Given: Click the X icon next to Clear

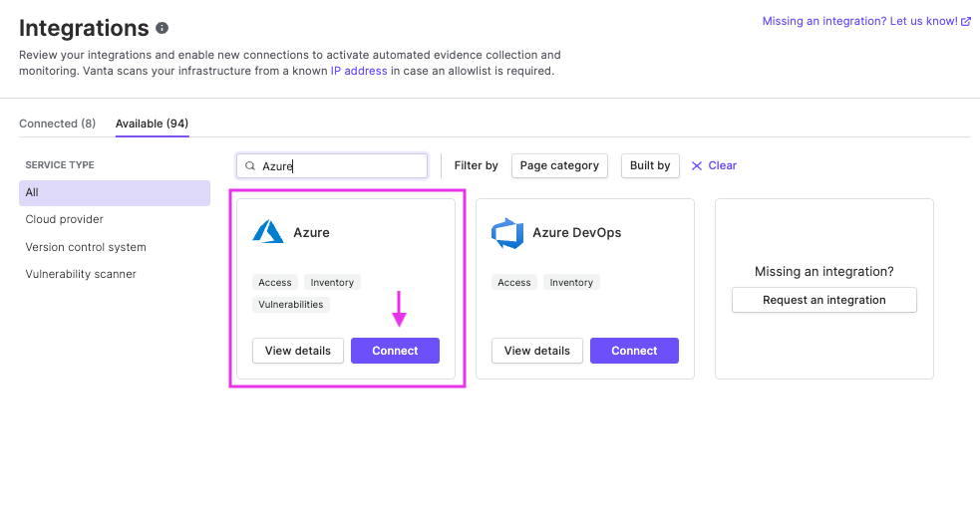Looking at the screenshot, I should coord(697,165).
